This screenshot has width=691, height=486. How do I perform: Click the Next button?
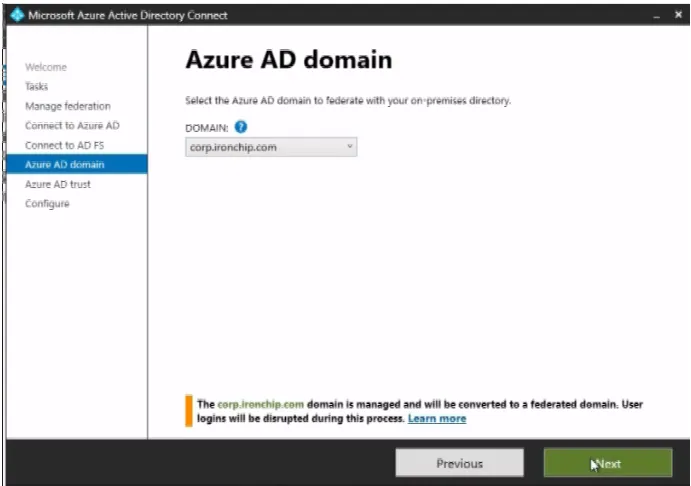pyautogui.click(x=608, y=463)
